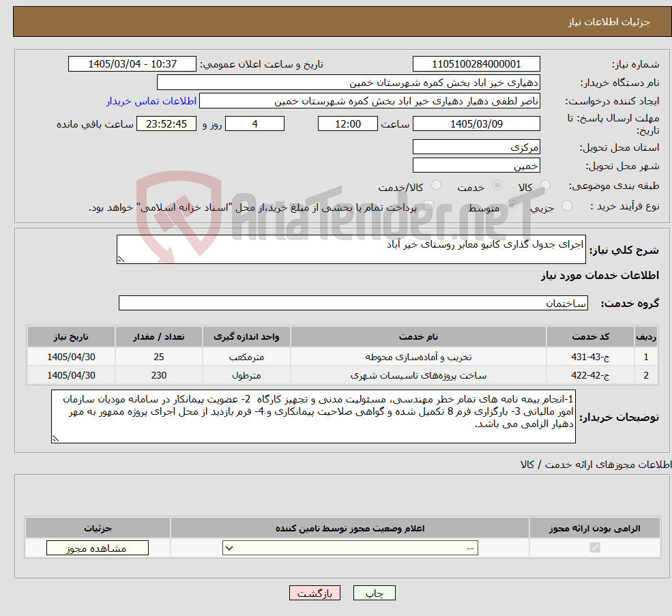Click the تعداد / مقدار column header
Viewport: 672px width, 616px height.
click(158, 337)
